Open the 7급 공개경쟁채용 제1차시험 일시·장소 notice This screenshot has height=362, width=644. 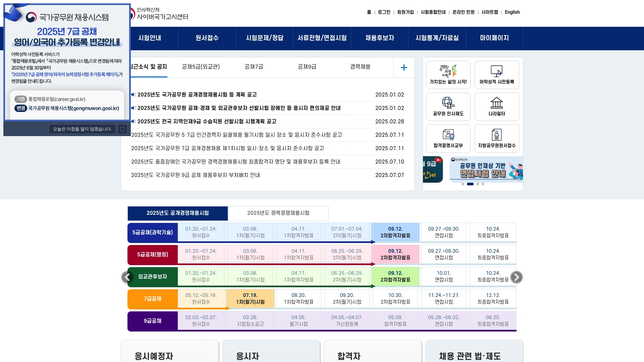227,148
